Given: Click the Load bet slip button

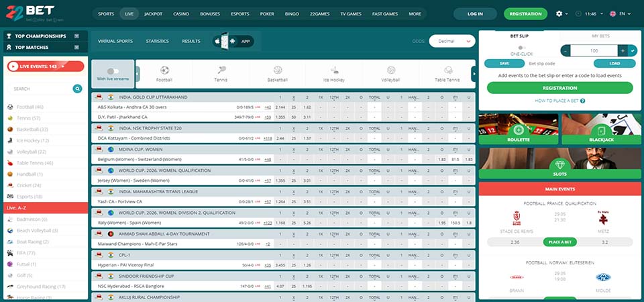Looking at the screenshot, I should [614, 64].
